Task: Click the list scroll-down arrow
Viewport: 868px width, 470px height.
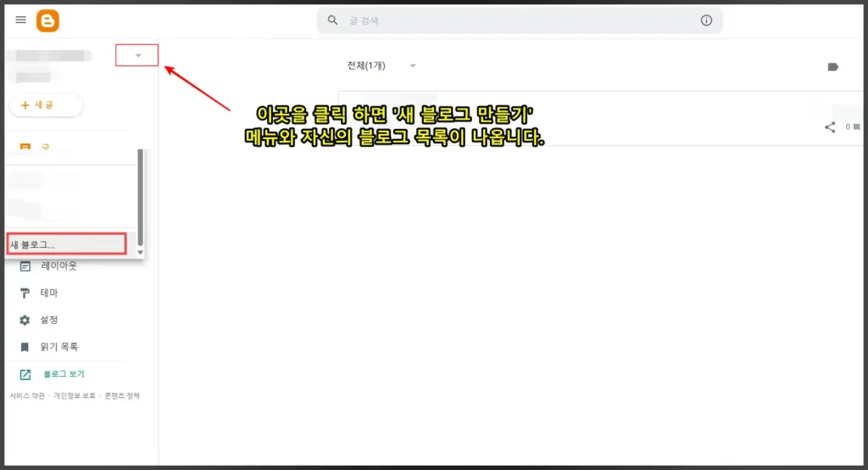Action: click(140, 252)
